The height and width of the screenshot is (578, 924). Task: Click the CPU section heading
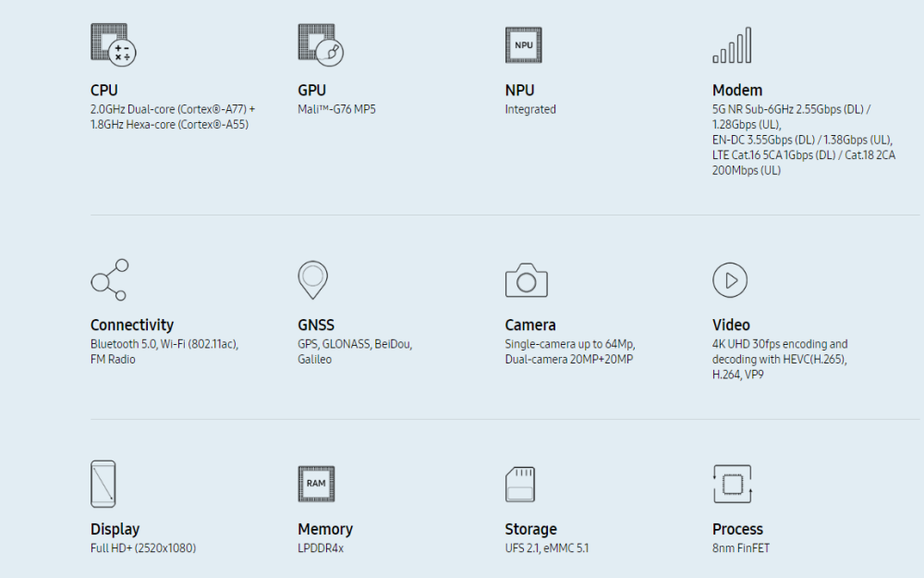103,90
